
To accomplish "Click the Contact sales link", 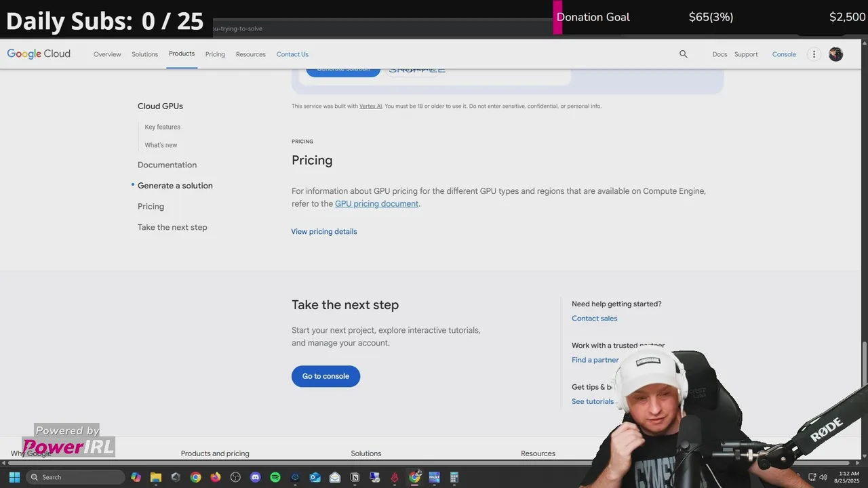I will tap(594, 319).
